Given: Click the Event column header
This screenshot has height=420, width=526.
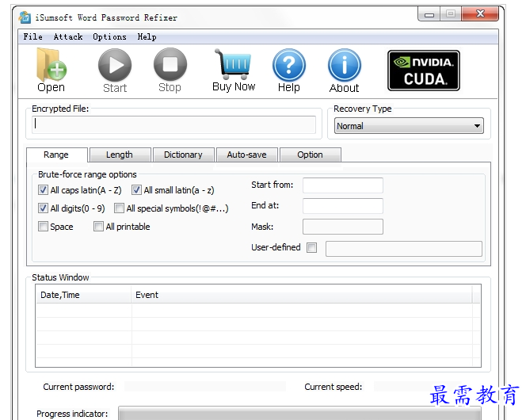Looking at the screenshot, I should tap(302, 295).
